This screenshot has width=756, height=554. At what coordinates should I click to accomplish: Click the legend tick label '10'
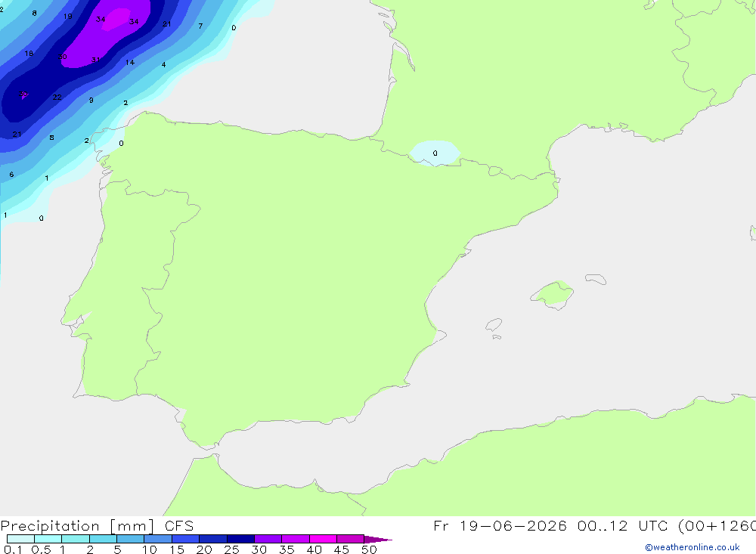(x=150, y=549)
